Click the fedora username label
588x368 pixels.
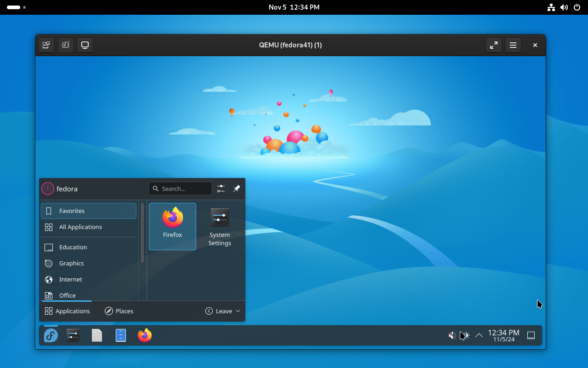67,189
